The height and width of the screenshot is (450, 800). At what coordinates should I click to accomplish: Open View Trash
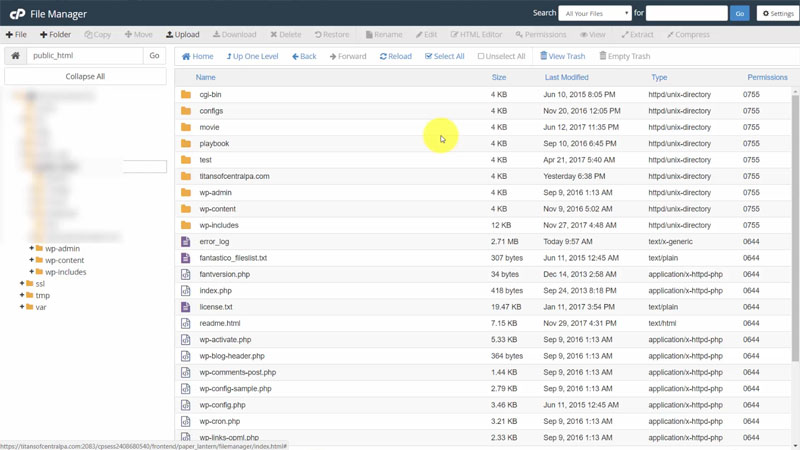click(x=563, y=56)
